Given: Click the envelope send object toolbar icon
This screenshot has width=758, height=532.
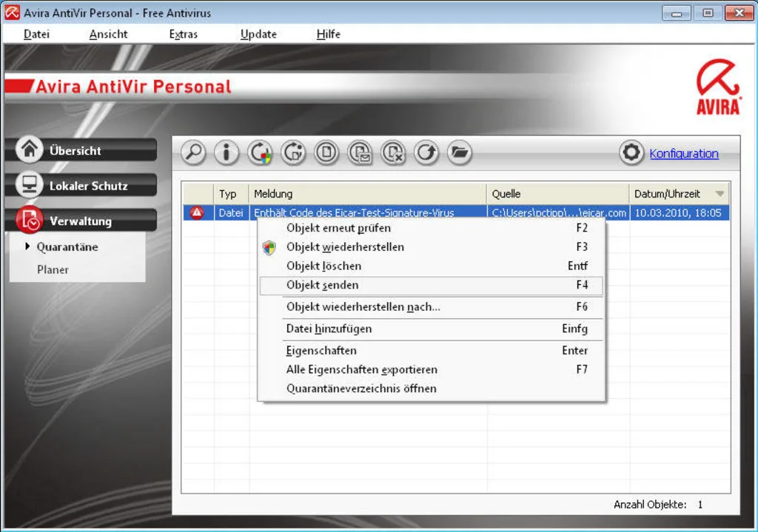Looking at the screenshot, I should tap(360, 153).
